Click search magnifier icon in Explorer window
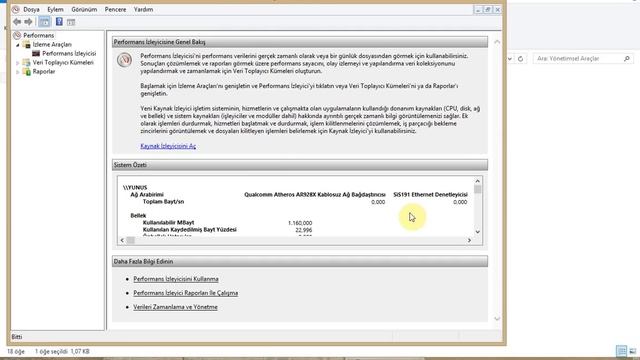The width and height of the screenshot is (640, 360). coord(627,59)
